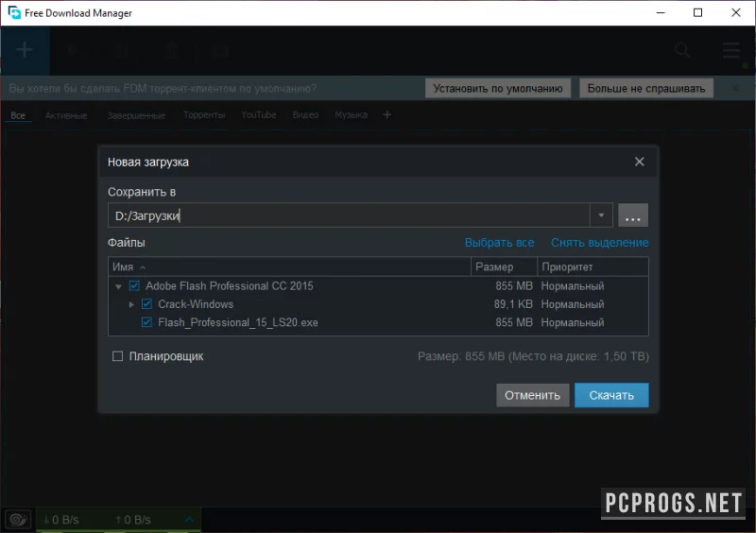Add a new tab with plus after Музыка
Image resolution: width=756 pixels, height=533 pixels.
coord(387,114)
